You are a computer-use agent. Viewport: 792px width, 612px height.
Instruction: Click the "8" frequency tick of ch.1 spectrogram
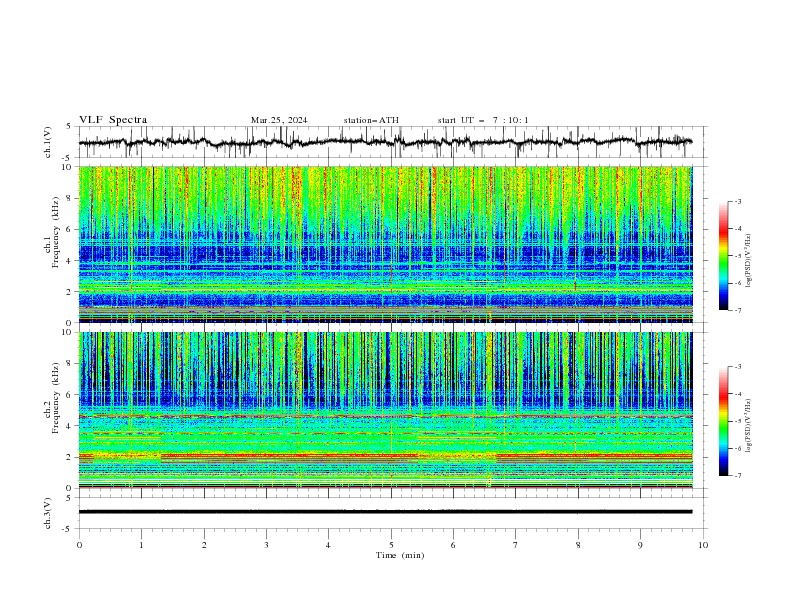[71, 198]
